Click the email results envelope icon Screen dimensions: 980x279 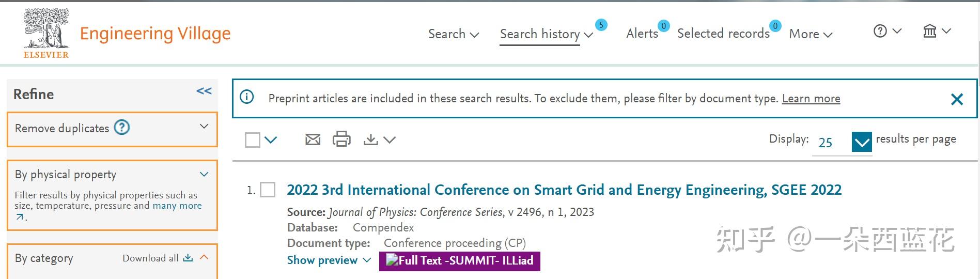click(313, 139)
